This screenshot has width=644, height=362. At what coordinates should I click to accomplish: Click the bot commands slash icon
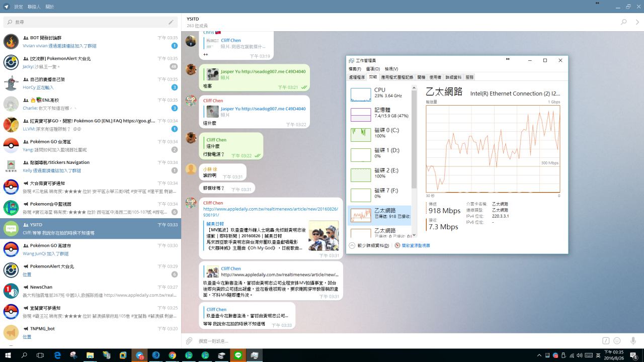coord(606,341)
